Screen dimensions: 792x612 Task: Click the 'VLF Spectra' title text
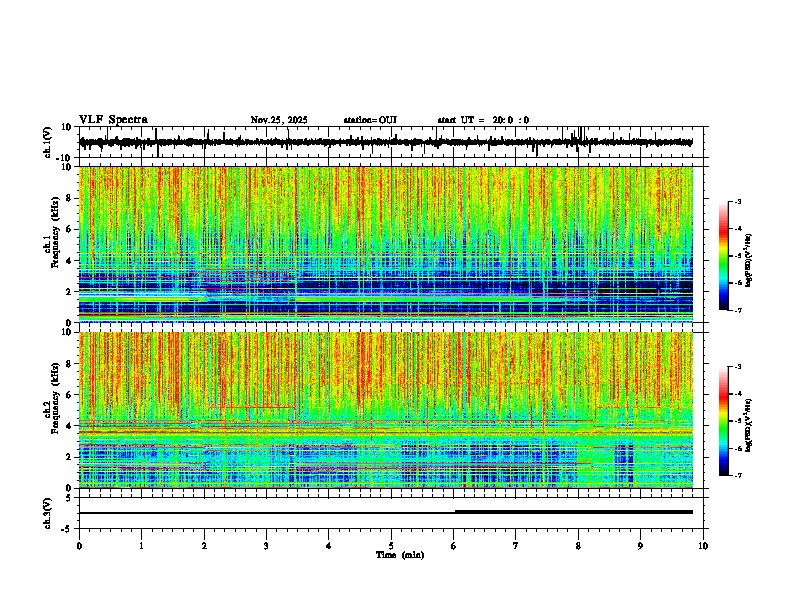113,120
